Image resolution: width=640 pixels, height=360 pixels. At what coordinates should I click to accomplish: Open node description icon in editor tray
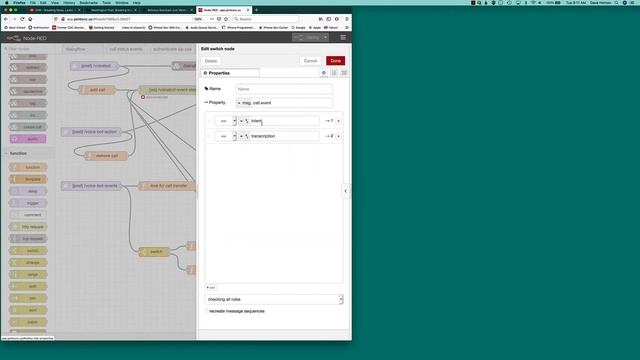tap(334, 73)
